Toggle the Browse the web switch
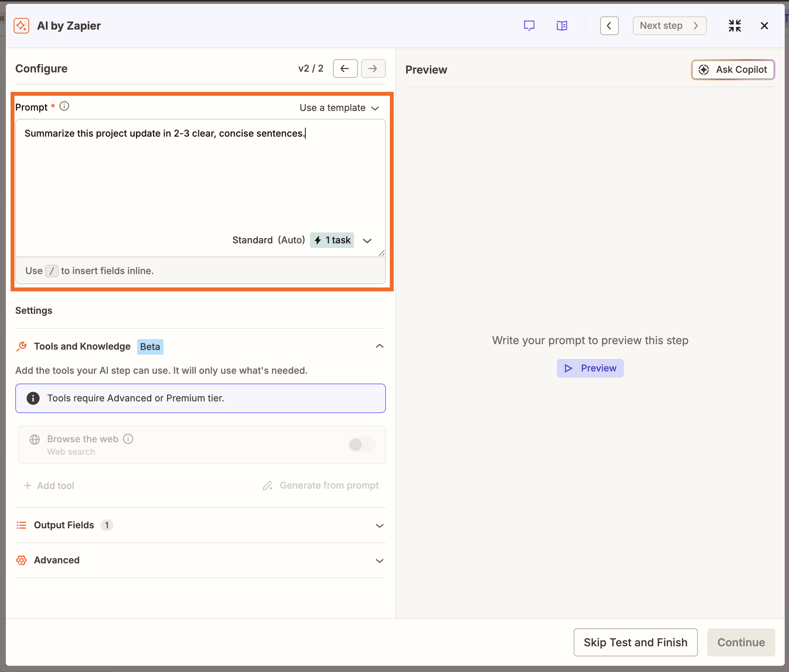789x672 pixels. pos(362,444)
